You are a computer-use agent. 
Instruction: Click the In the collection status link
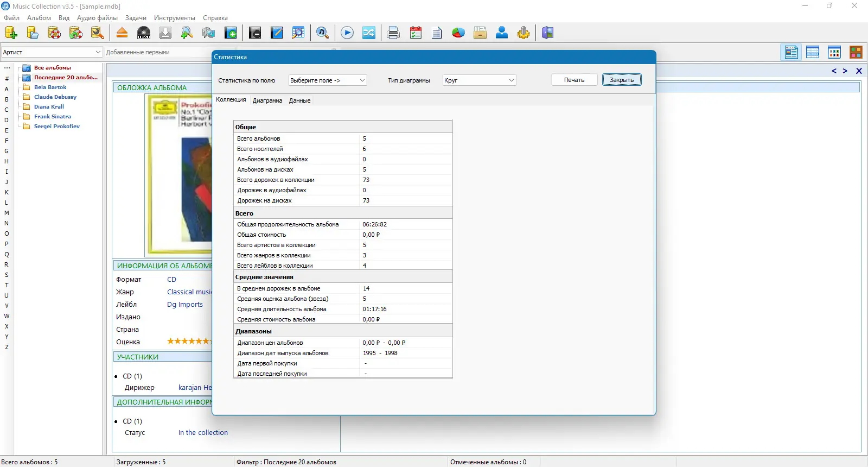point(203,433)
